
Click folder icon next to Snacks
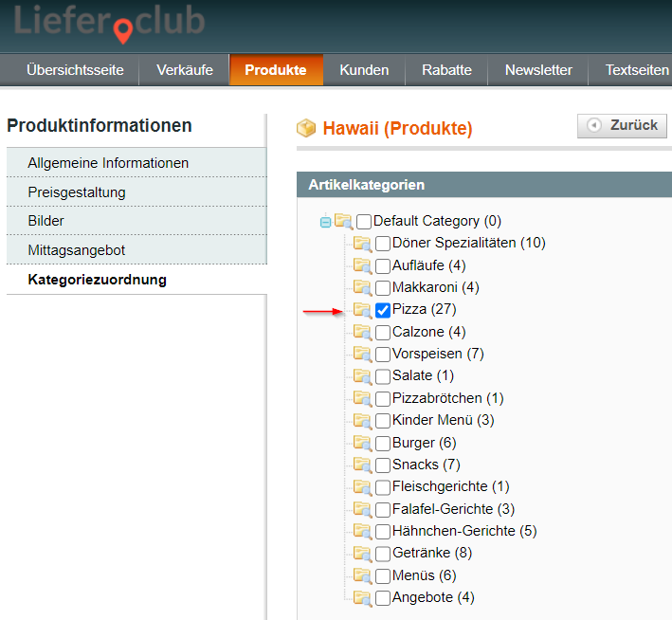pos(363,465)
